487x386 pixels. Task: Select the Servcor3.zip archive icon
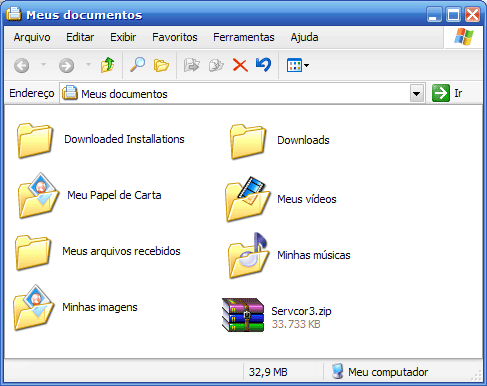(x=243, y=315)
